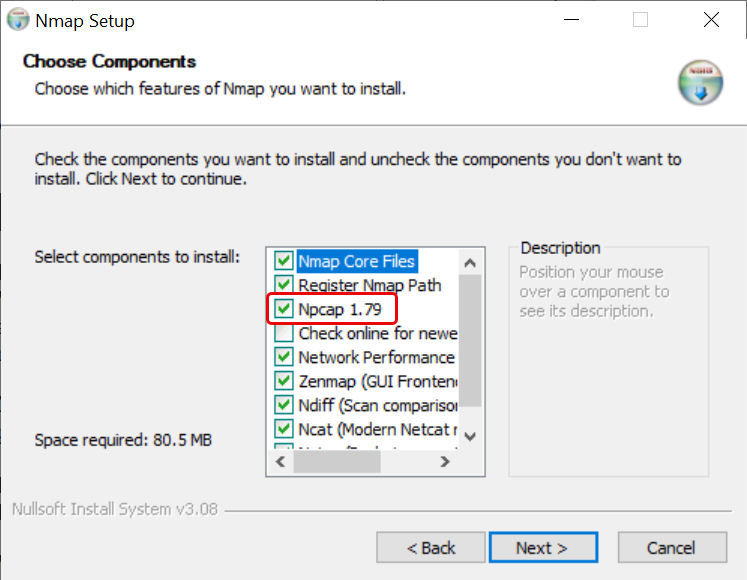This screenshot has width=747, height=580.
Task: Toggle the Register Nmap Path checkbox
Action: (284, 285)
